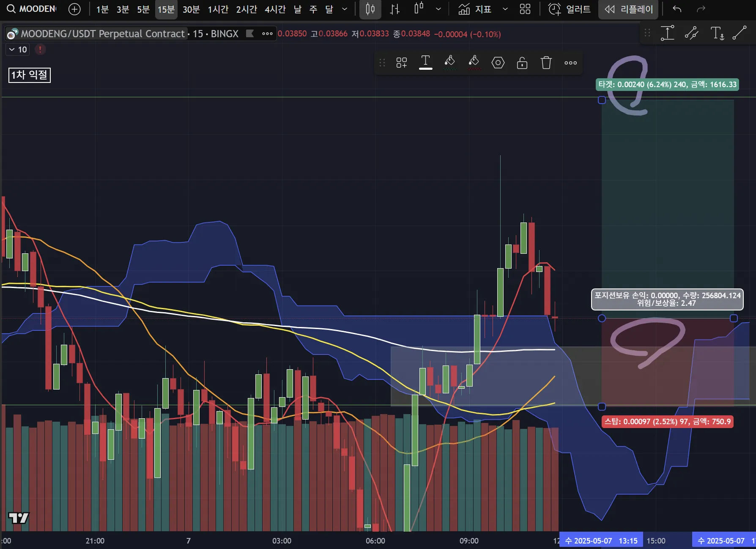Select the 달 monthly timeframe
The width and height of the screenshot is (756, 549).
click(329, 9)
